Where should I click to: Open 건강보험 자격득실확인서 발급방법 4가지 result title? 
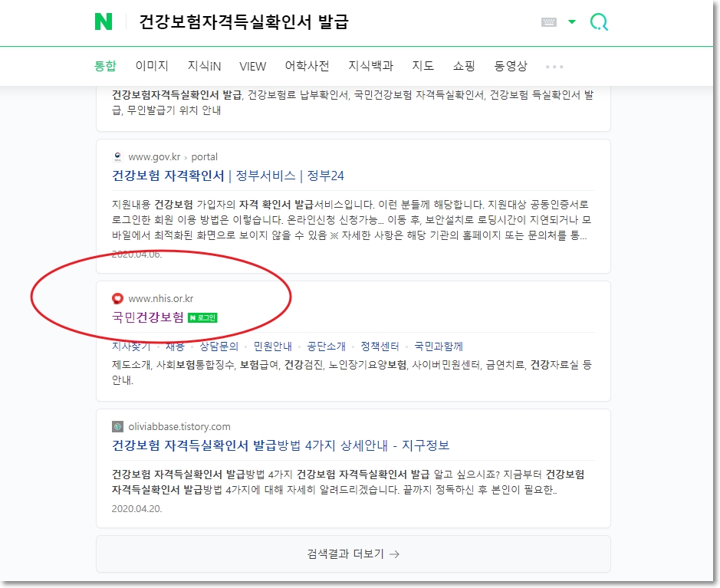tap(281, 445)
